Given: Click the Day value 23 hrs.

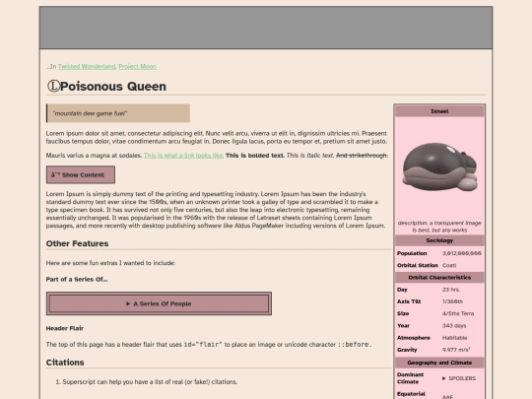Looking at the screenshot, I should tap(451, 290).
